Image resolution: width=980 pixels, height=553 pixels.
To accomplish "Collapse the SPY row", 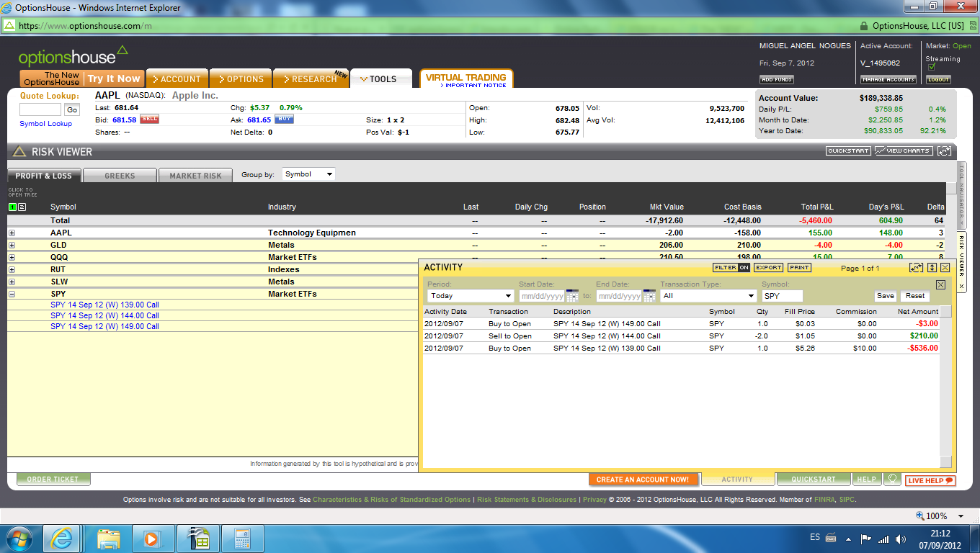I will tap(12, 295).
